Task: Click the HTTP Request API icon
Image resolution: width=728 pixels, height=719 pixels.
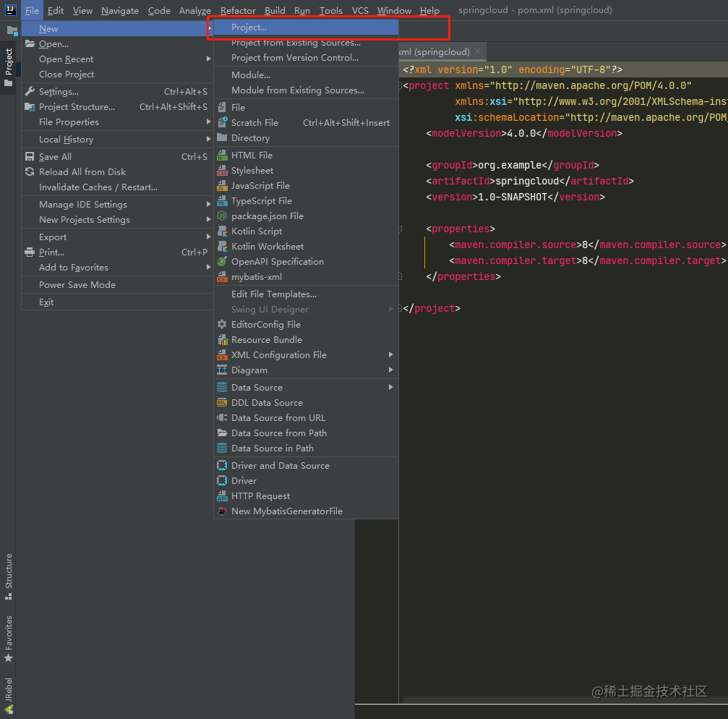Action: pos(223,496)
